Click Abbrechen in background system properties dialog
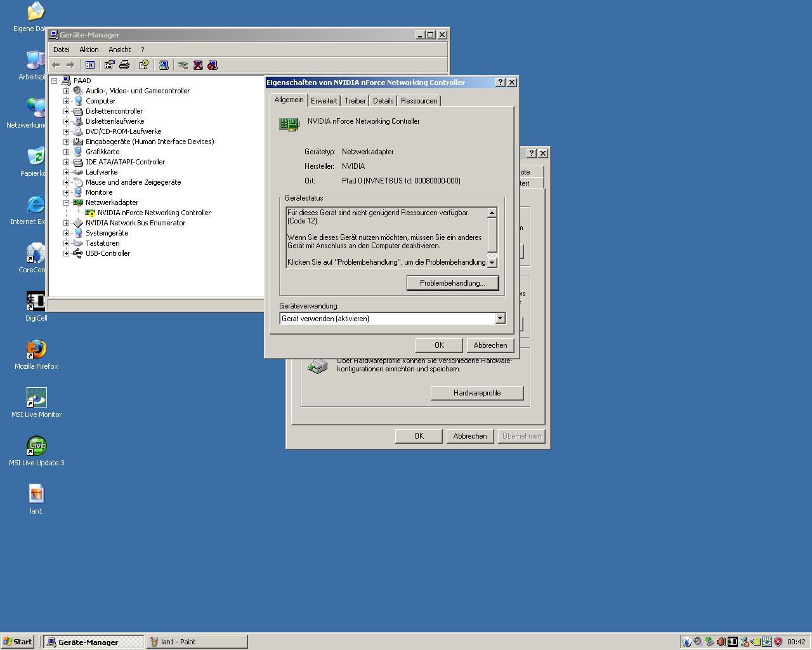Screen dimensions: 812x650 tap(470, 436)
